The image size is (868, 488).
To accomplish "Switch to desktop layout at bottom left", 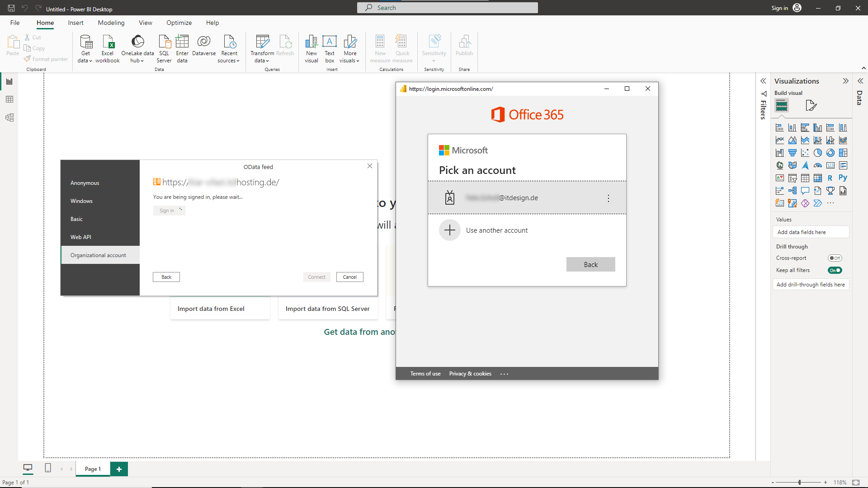I will (x=28, y=468).
